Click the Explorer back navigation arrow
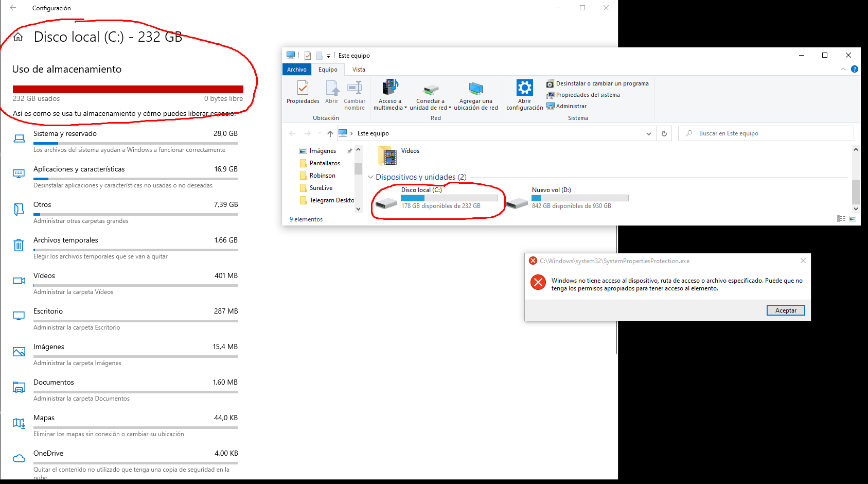 tap(292, 133)
